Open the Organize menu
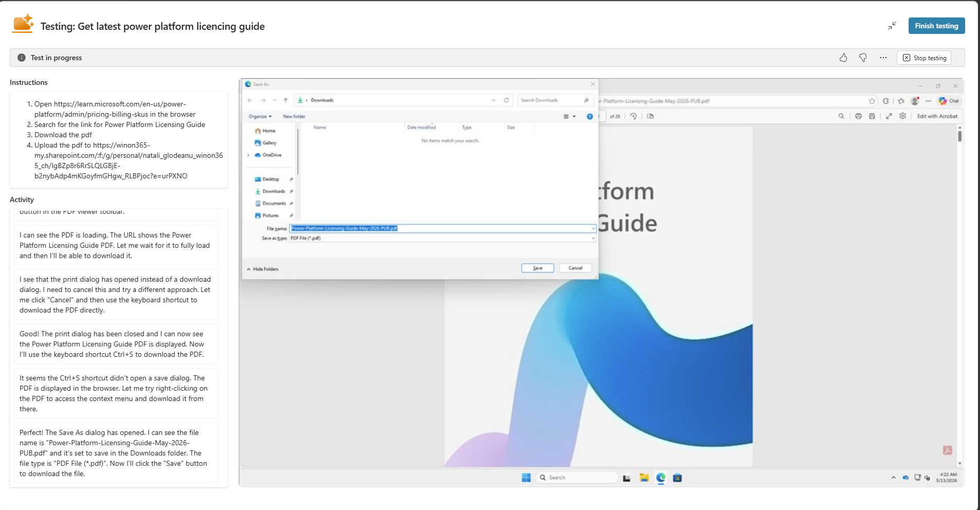Image resolution: width=980 pixels, height=510 pixels. coord(260,116)
